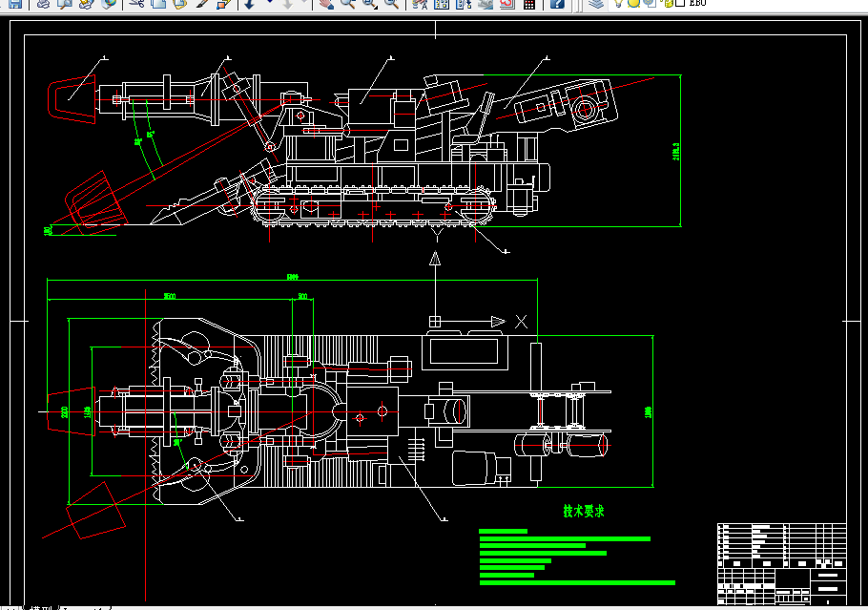
Task: Click the title block table in corner
Action: coord(781,564)
